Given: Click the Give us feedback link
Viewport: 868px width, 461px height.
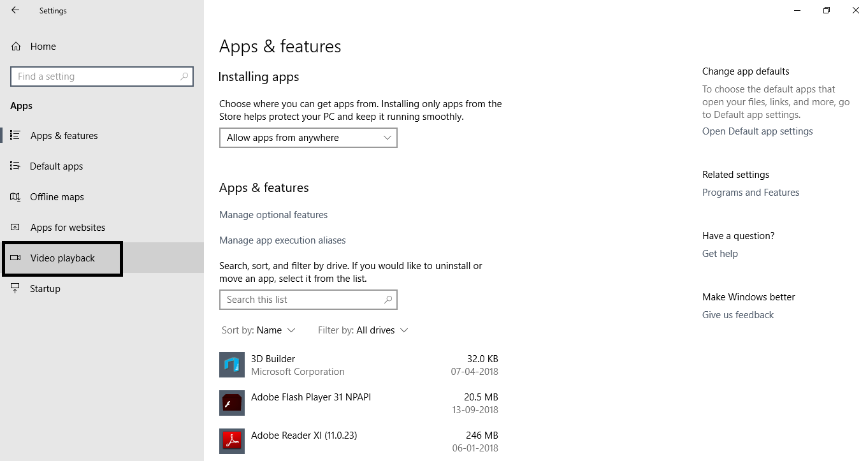Looking at the screenshot, I should [738, 315].
